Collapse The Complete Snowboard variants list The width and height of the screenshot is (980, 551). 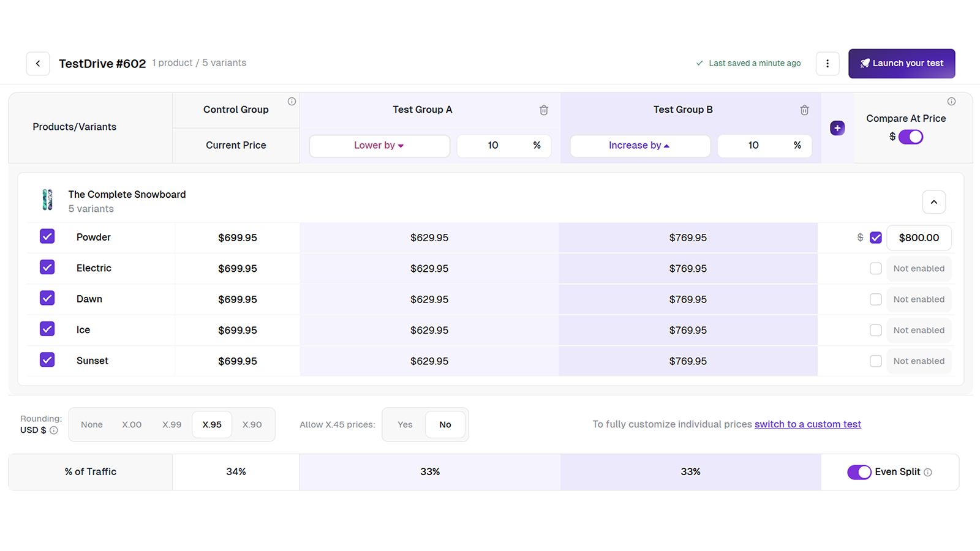coord(934,202)
